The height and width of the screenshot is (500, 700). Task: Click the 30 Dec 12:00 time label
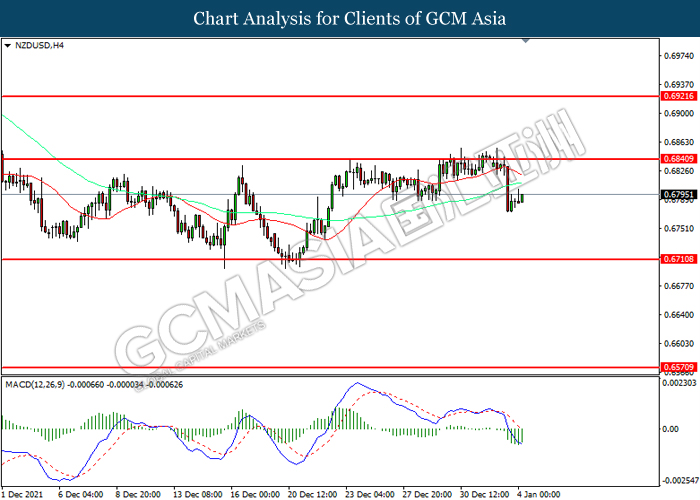[484, 494]
